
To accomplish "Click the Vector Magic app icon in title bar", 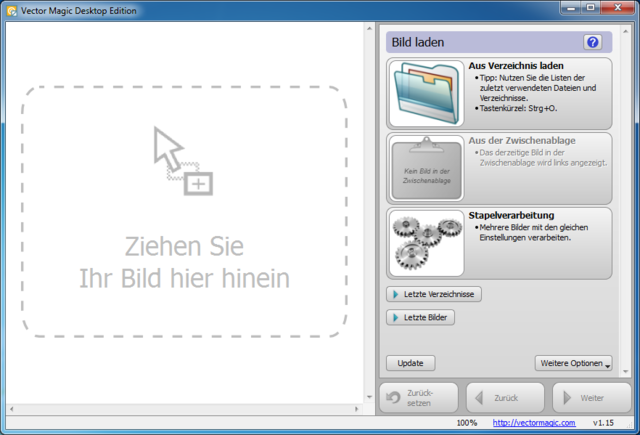I will pyautogui.click(x=12, y=11).
